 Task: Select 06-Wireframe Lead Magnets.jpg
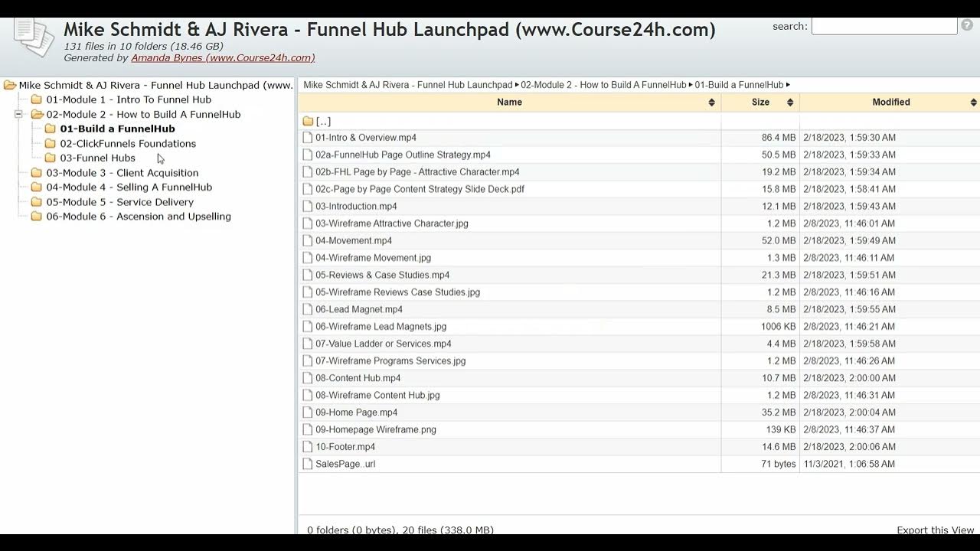[381, 327]
